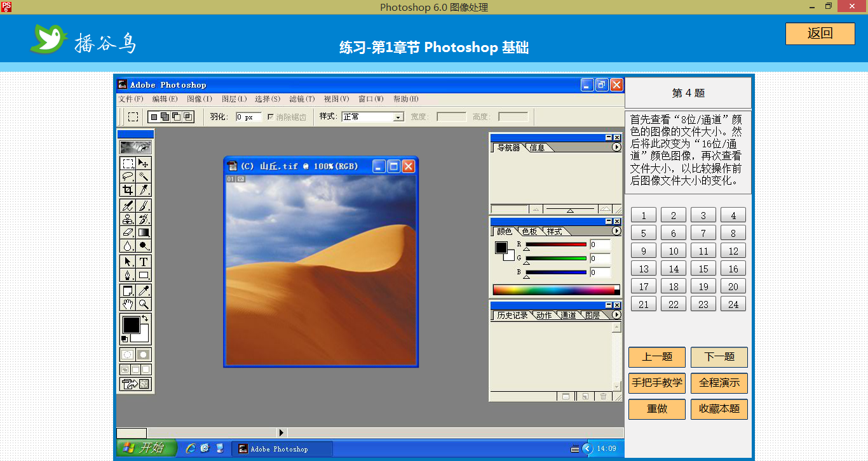
Task: Open History panel flyout menu arrow
Action: [616, 315]
